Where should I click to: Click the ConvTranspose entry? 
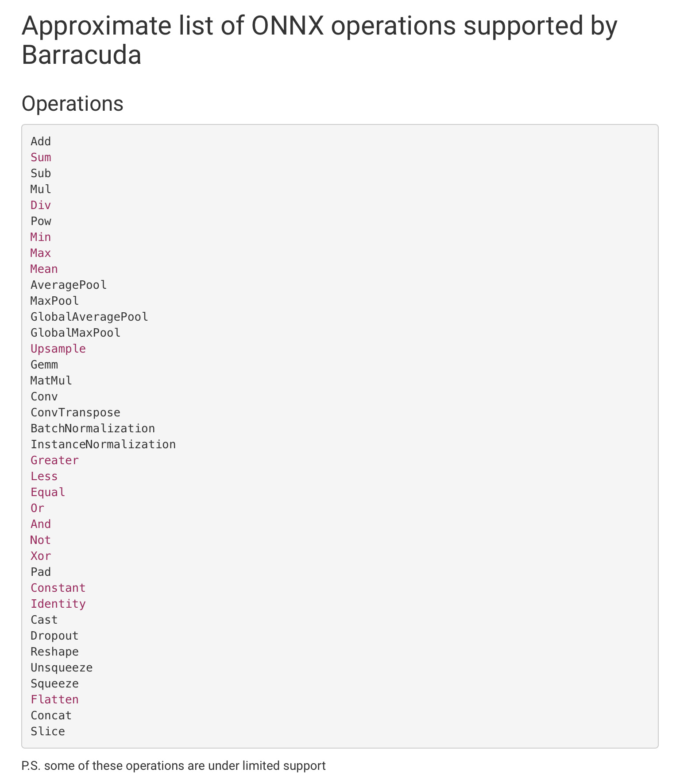75,412
